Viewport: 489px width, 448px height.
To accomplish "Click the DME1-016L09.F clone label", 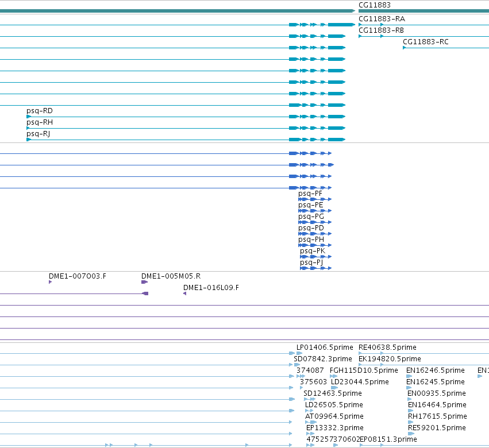I will [x=211, y=288].
